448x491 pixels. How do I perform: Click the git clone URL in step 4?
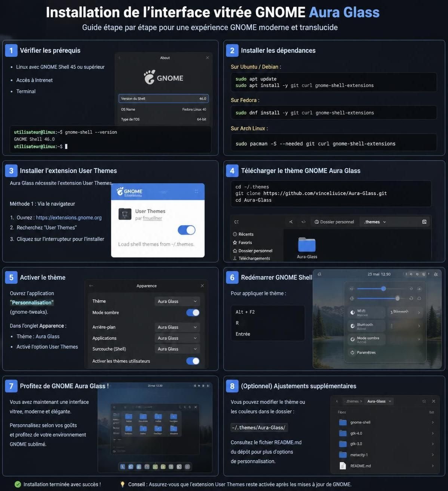pyautogui.click(x=325, y=193)
